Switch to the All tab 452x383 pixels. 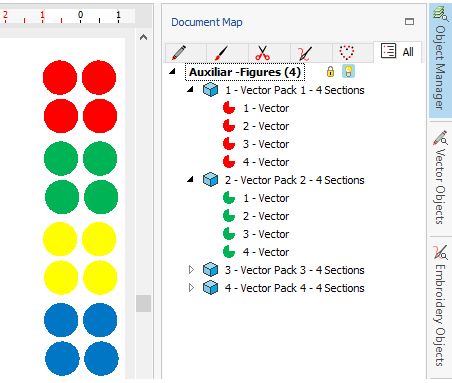398,52
